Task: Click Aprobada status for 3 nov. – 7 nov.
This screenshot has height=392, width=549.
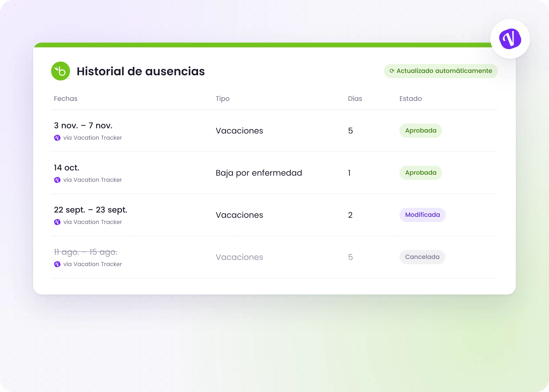Action: [421, 131]
